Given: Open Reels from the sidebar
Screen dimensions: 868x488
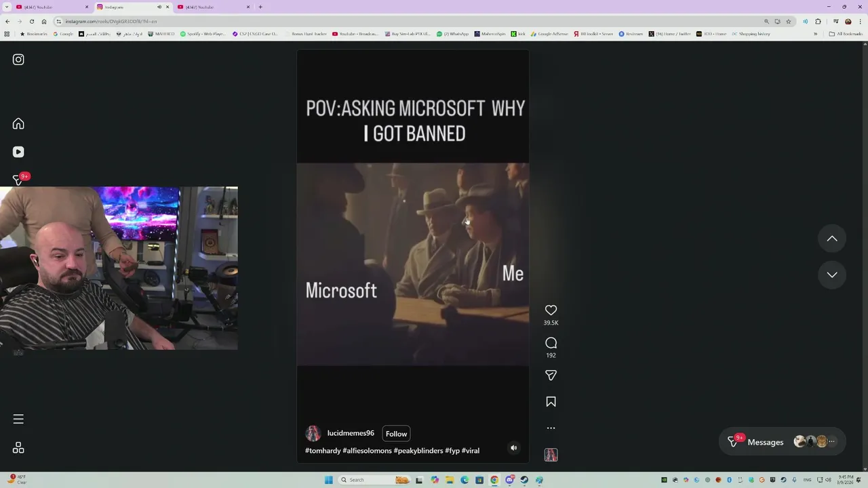Looking at the screenshot, I should point(18,152).
